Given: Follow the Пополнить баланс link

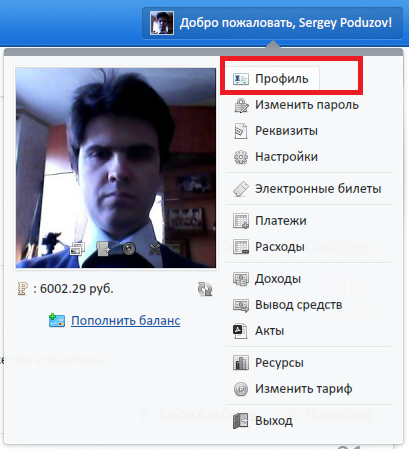Looking at the screenshot, I should click(126, 321).
